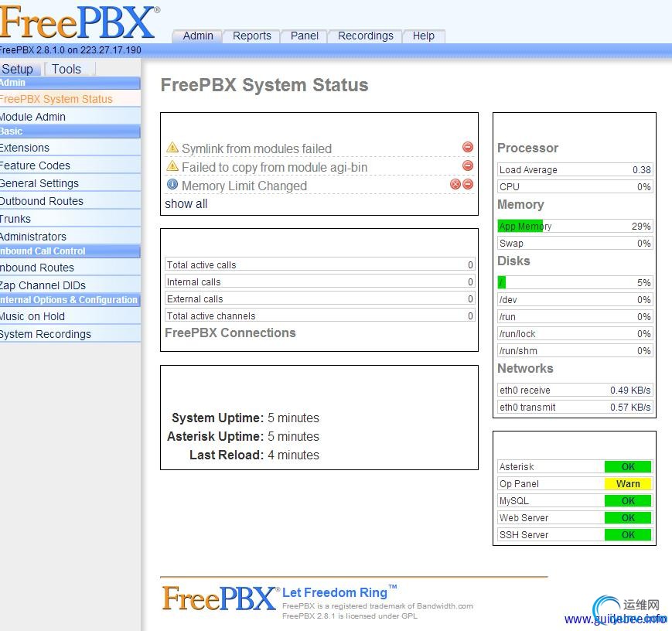Open Administrators
Image resolution: width=672 pixels, height=631 pixels.
point(70,237)
